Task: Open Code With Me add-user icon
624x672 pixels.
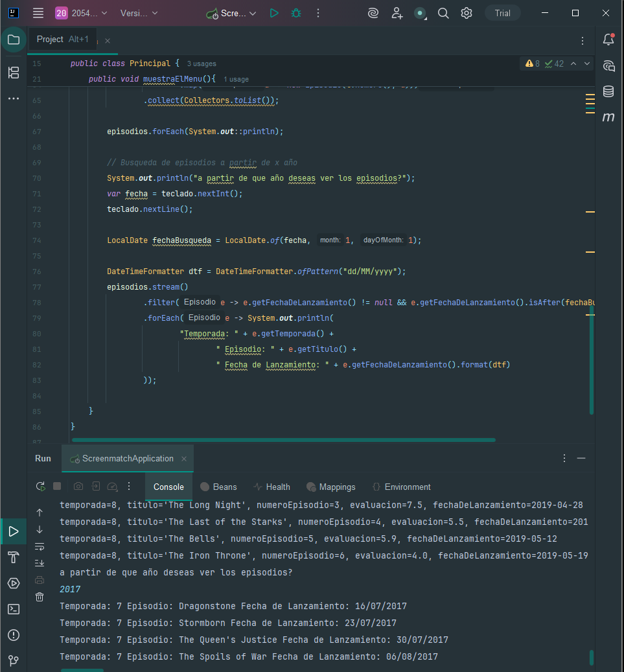Action: pos(397,14)
